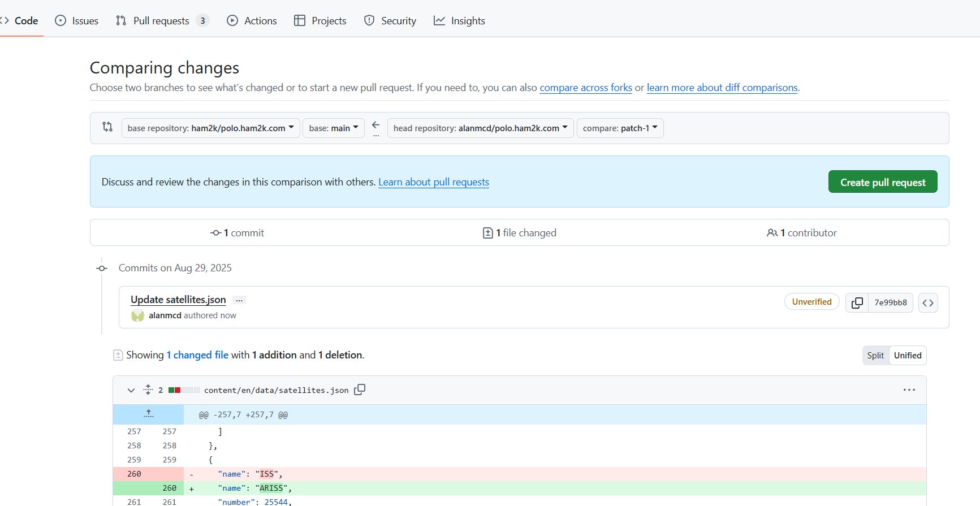Image resolution: width=980 pixels, height=506 pixels.
Task: Expand all lines in satellites.json diff
Action: 148,390
